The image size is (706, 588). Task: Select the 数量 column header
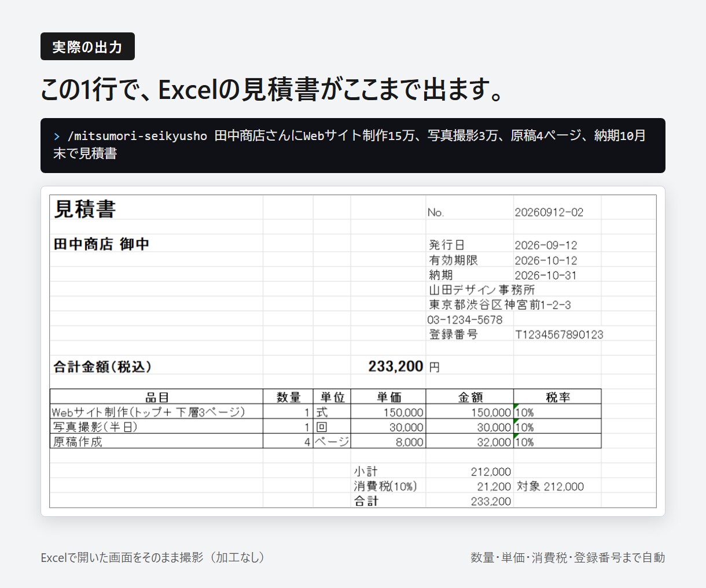[x=288, y=397]
